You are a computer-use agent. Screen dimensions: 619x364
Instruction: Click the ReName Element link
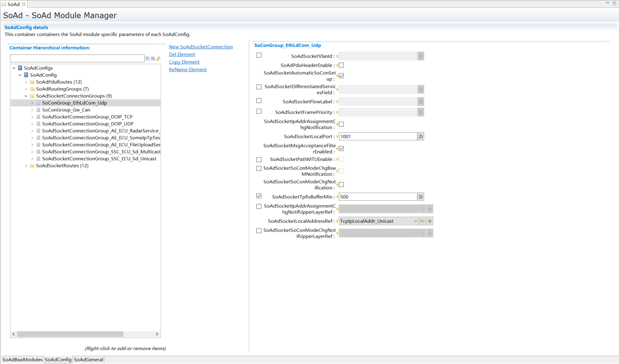pos(188,70)
